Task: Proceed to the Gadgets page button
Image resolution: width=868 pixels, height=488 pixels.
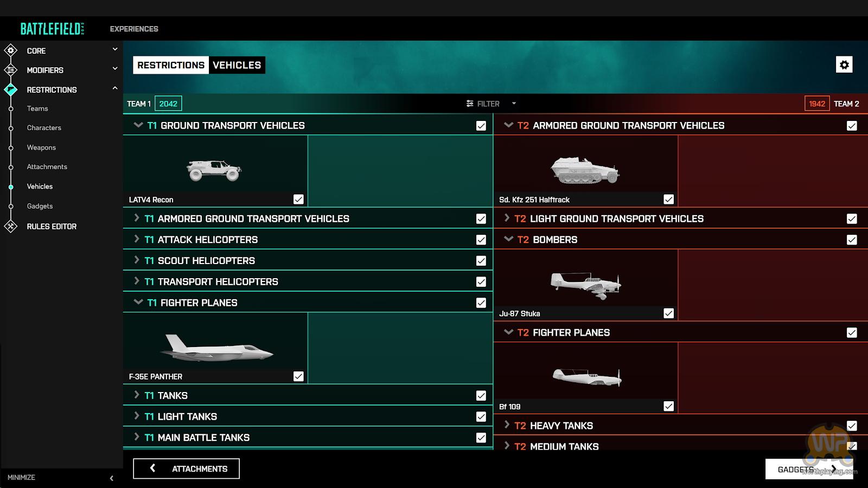Action: (809, 469)
